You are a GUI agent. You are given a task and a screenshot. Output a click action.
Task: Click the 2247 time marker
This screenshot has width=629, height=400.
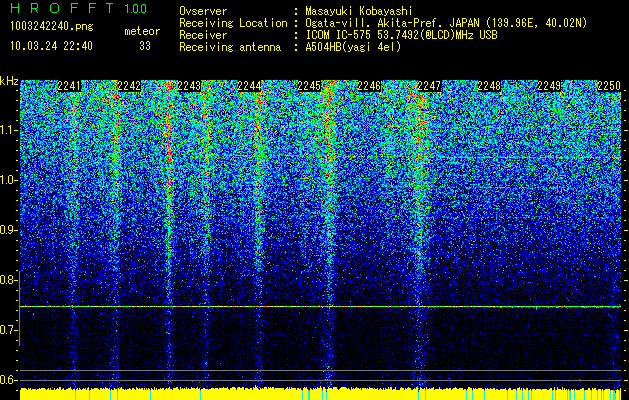429,86
